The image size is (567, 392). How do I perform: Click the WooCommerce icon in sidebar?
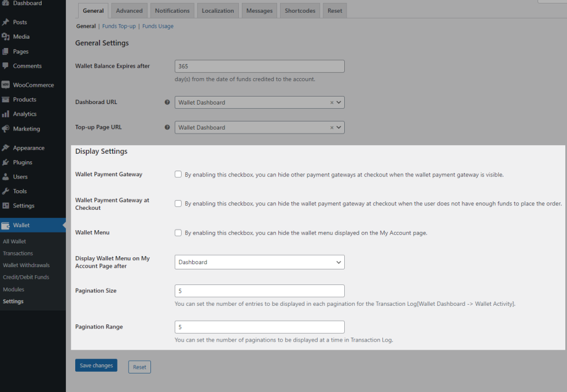6,85
